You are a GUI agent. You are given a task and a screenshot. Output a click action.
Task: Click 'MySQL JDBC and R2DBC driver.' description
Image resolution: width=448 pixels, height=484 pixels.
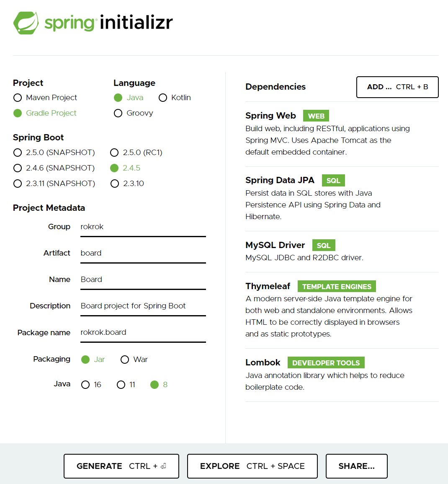pyautogui.click(x=304, y=258)
